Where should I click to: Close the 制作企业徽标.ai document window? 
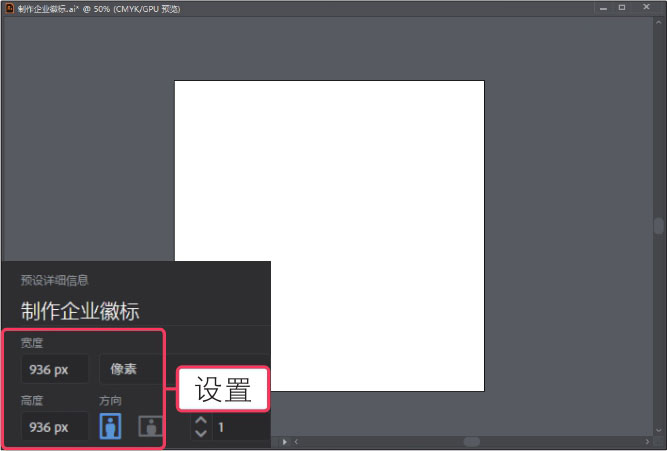pos(646,7)
